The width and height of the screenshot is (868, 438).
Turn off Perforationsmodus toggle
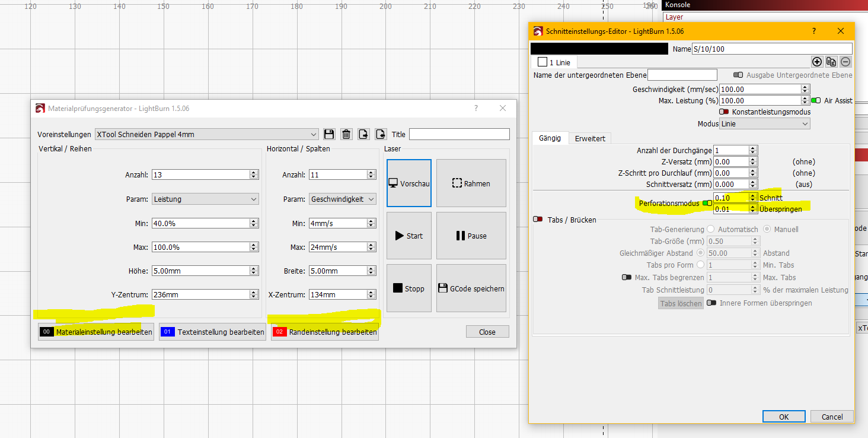(x=707, y=204)
